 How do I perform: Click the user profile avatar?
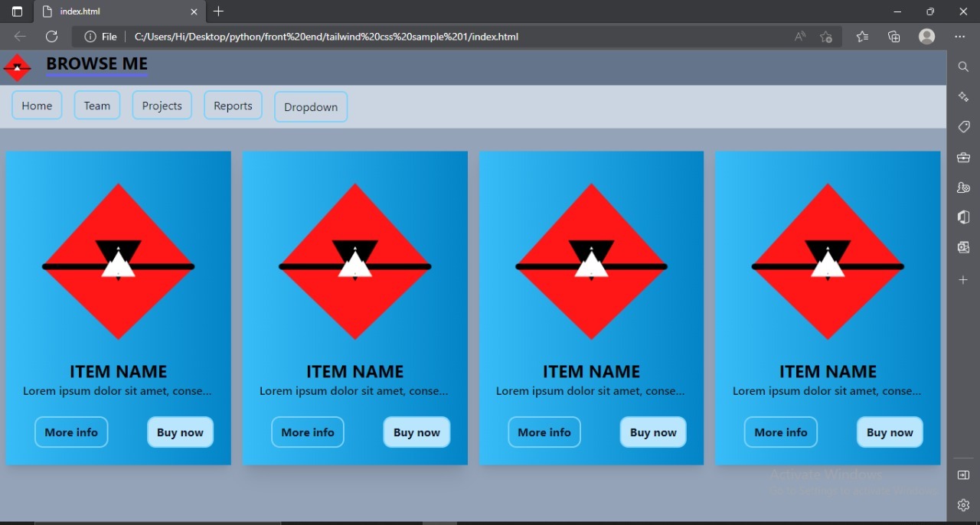click(927, 36)
